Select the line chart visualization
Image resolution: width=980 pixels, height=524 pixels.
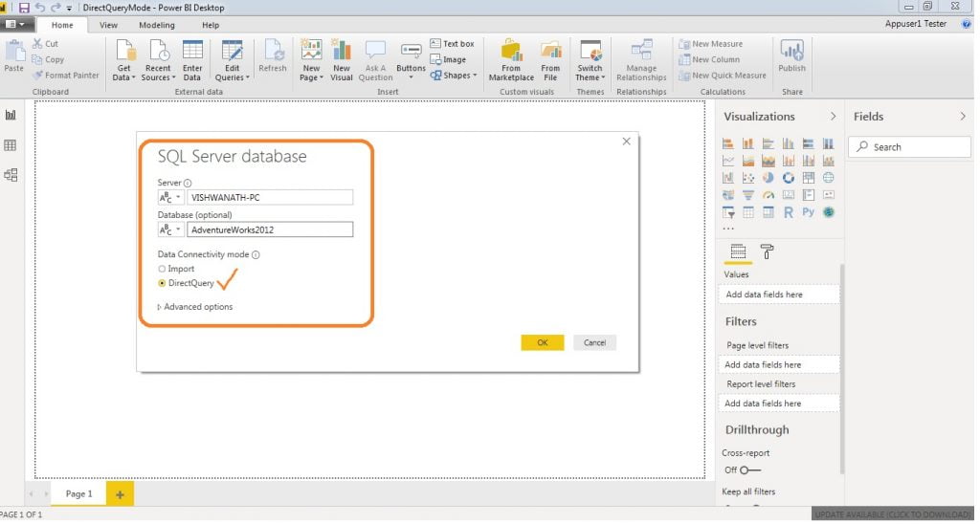click(x=727, y=162)
